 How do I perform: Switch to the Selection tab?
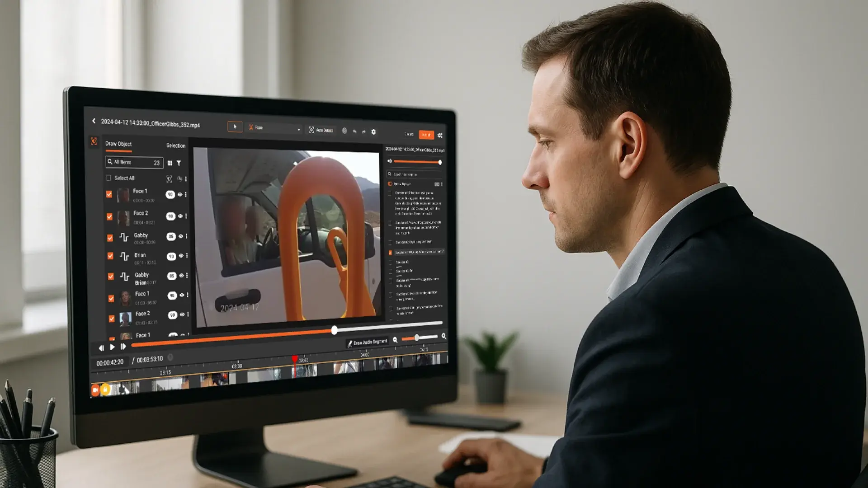[x=175, y=145]
